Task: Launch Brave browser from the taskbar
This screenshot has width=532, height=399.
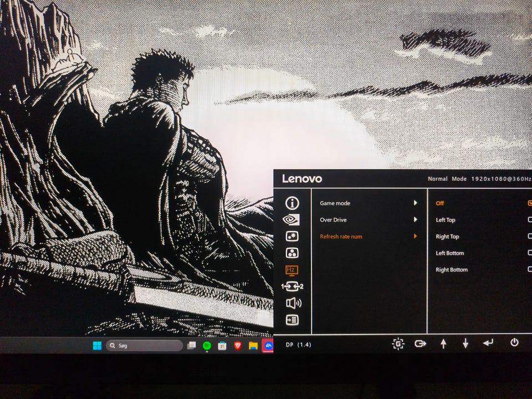Action: [238, 345]
